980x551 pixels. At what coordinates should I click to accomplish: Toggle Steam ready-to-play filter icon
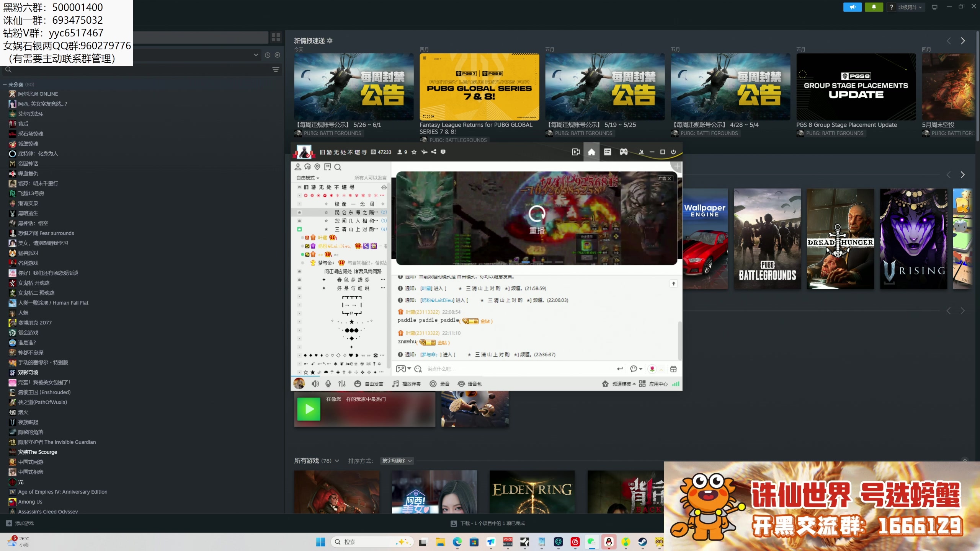tap(278, 55)
